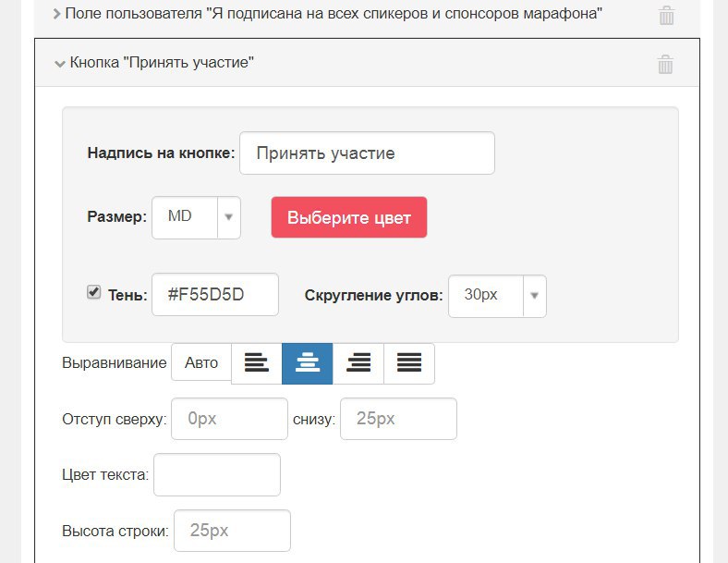Delete the user field block via trash icon
Viewport: 728px width, 563px height.
click(x=666, y=16)
